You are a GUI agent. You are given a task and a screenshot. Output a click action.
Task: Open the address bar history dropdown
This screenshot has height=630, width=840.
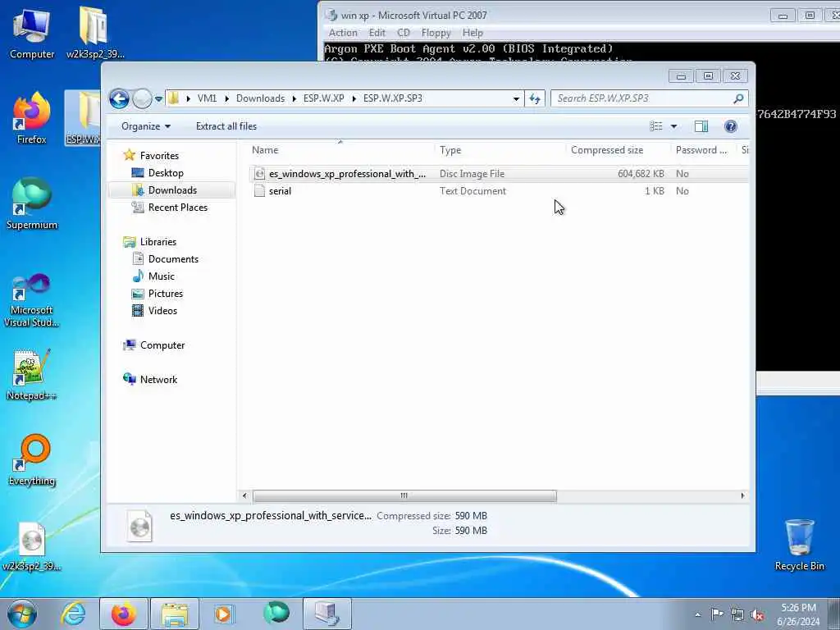[x=516, y=98]
